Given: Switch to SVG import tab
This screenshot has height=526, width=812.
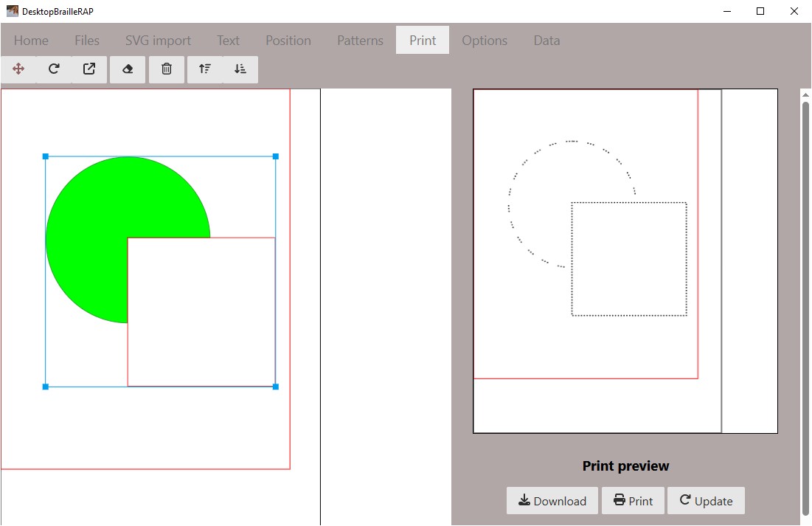Looking at the screenshot, I should [158, 41].
